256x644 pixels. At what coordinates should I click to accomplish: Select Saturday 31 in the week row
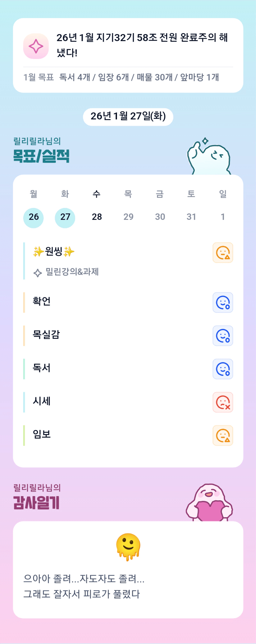(x=191, y=217)
